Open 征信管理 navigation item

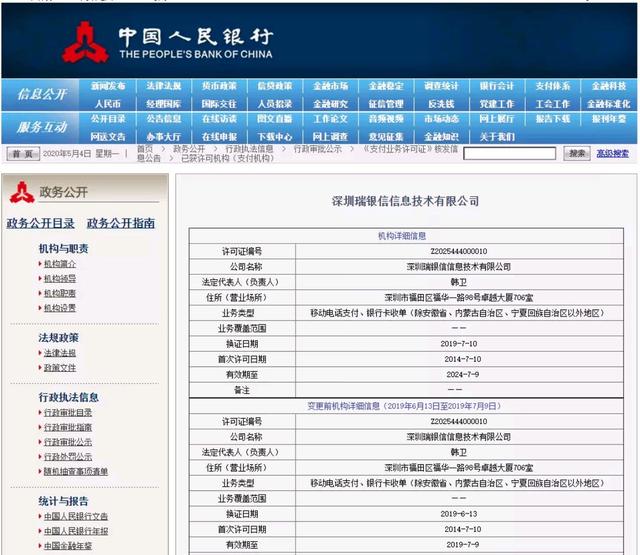(386, 104)
